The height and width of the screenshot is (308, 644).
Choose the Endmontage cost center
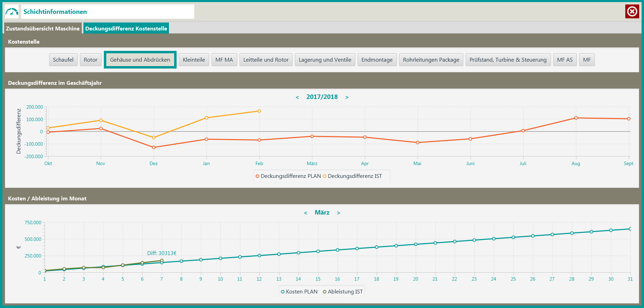point(377,60)
